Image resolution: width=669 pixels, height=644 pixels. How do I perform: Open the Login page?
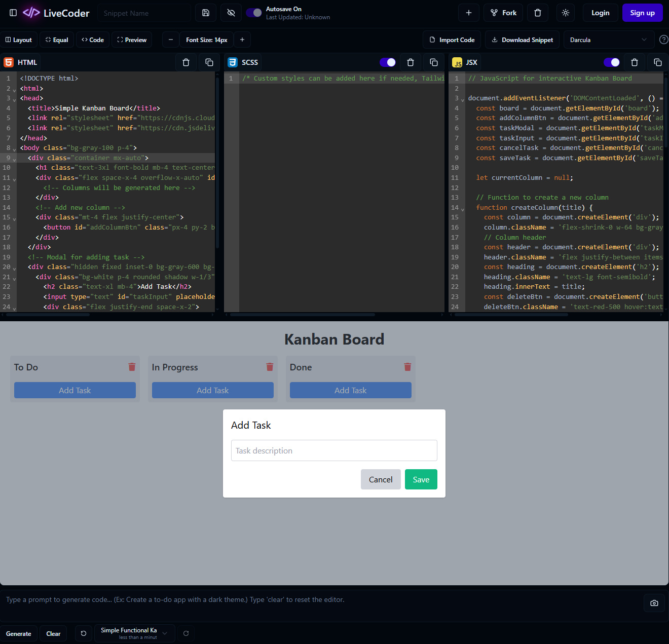click(x=600, y=13)
